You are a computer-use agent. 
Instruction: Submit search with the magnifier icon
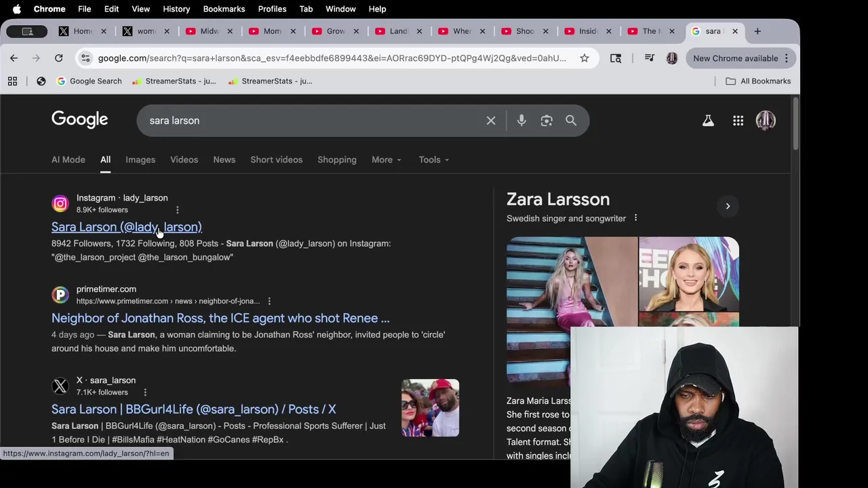click(571, 121)
